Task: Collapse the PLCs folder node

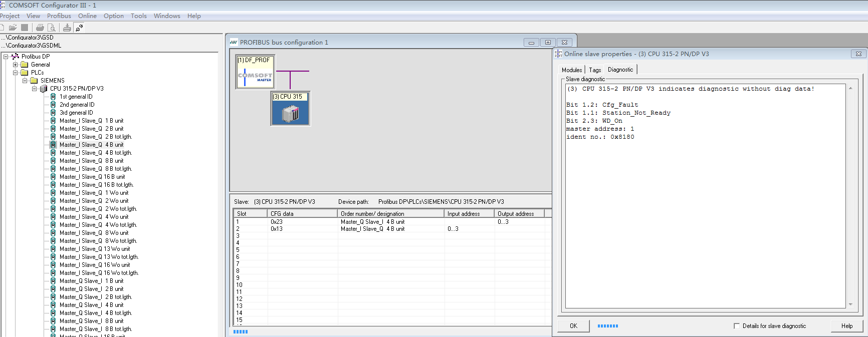Action: tap(15, 73)
